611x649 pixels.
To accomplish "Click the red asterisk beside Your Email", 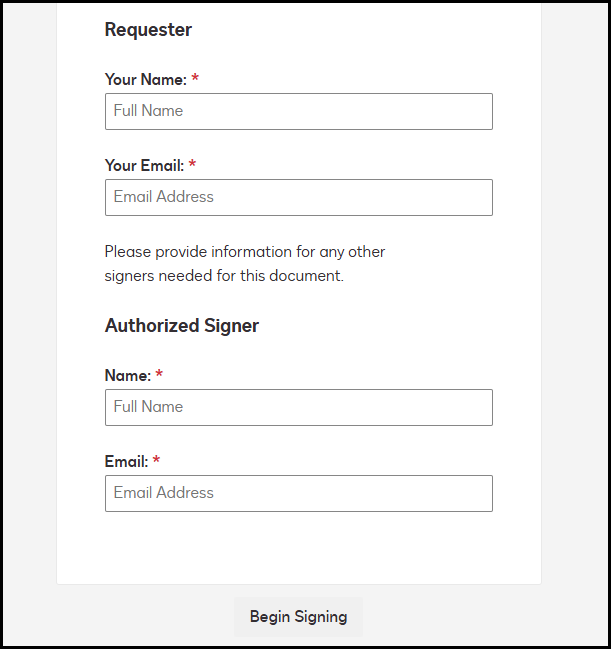I will pyautogui.click(x=192, y=163).
